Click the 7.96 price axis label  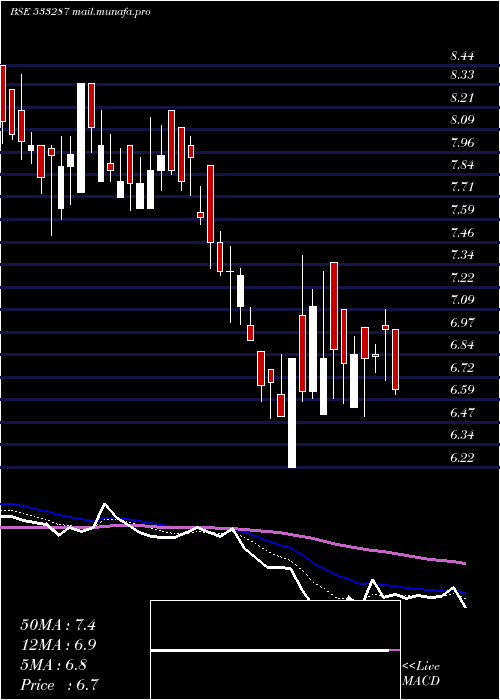coord(462,143)
